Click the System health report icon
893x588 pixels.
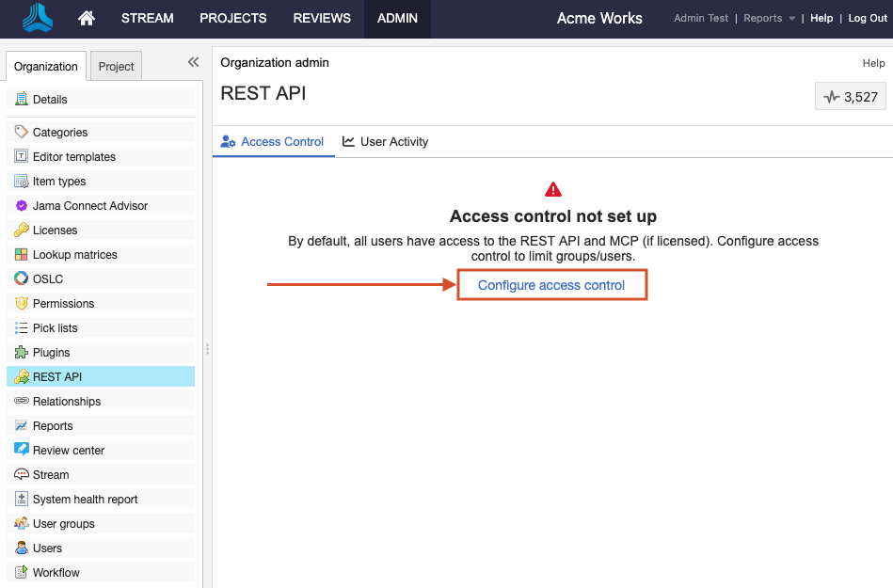[21, 500]
